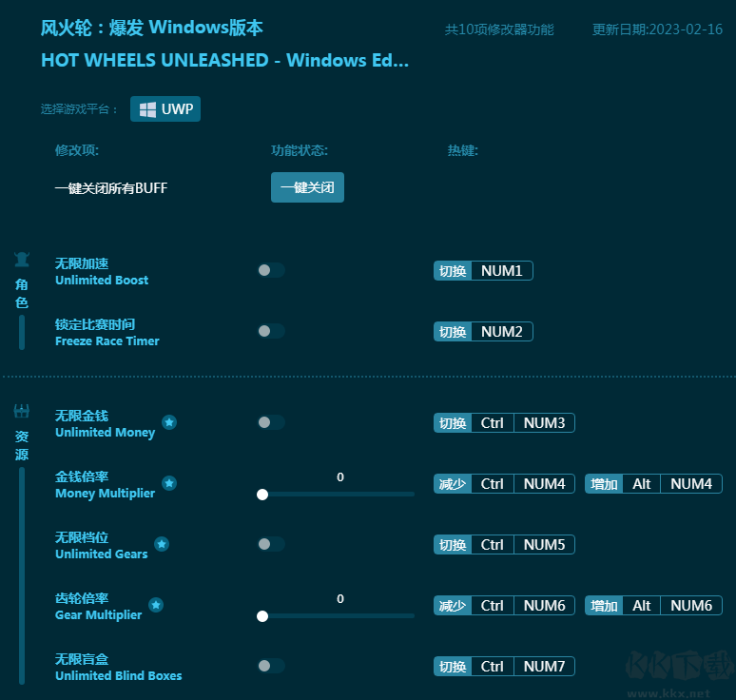736x700 pixels.
Task: Switch on Unlimited Blind Boxes
Action: pos(270,666)
